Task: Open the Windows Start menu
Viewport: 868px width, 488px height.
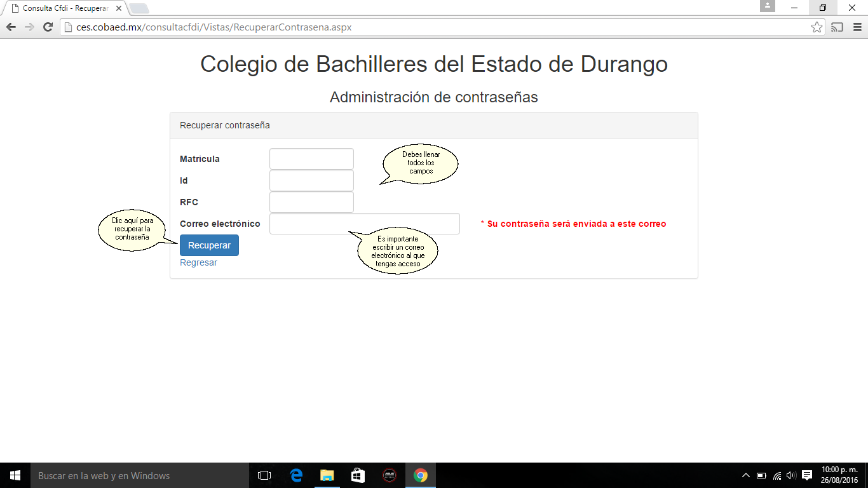Action: tap(15, 475)
